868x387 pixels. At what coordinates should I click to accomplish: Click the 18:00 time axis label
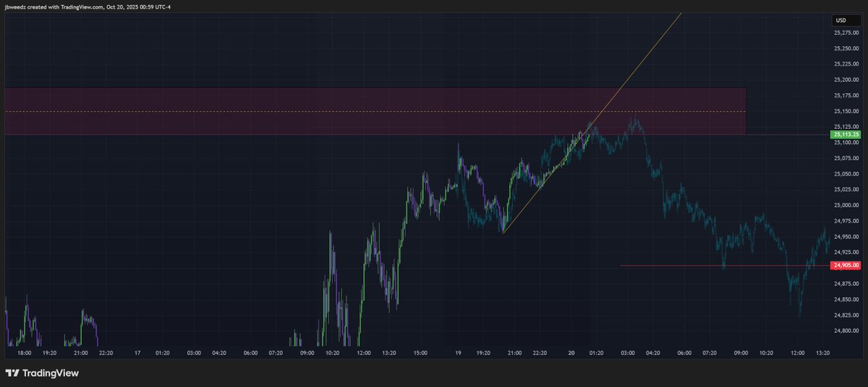[x=25, y=354]
